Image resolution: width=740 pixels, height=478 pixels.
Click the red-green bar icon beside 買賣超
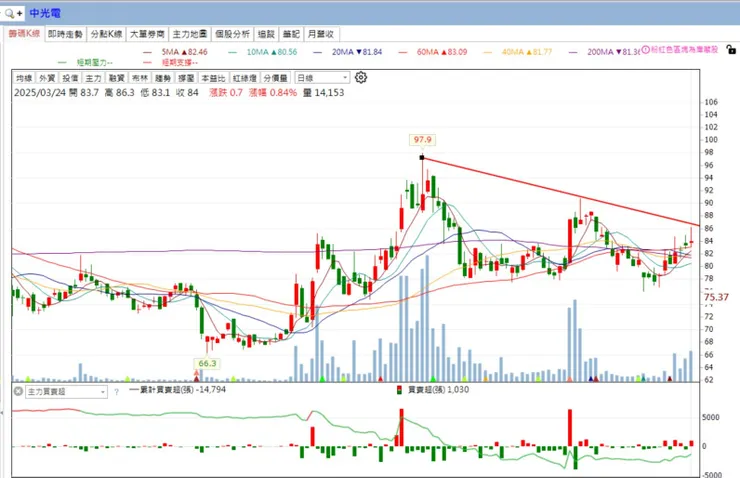pos(400,390)
